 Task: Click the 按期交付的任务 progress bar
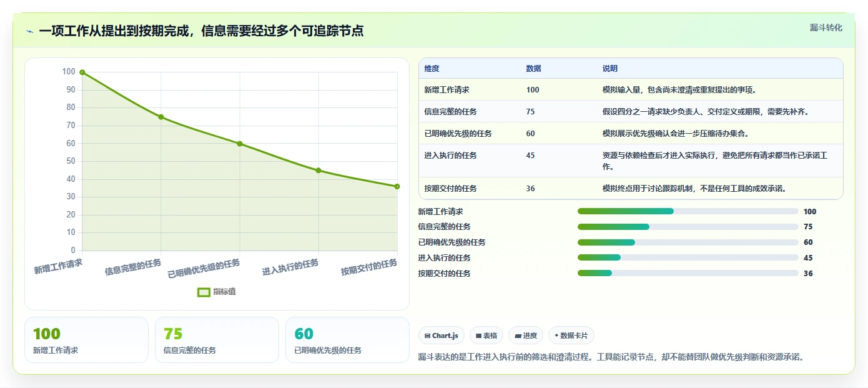[x=688, y=273]
